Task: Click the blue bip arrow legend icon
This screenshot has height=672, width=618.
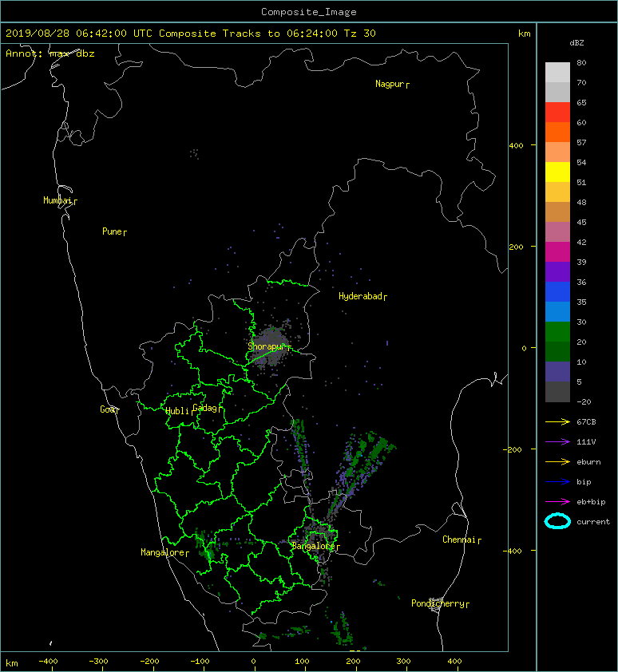Action: pyautogui.click(x=557, y=482)
